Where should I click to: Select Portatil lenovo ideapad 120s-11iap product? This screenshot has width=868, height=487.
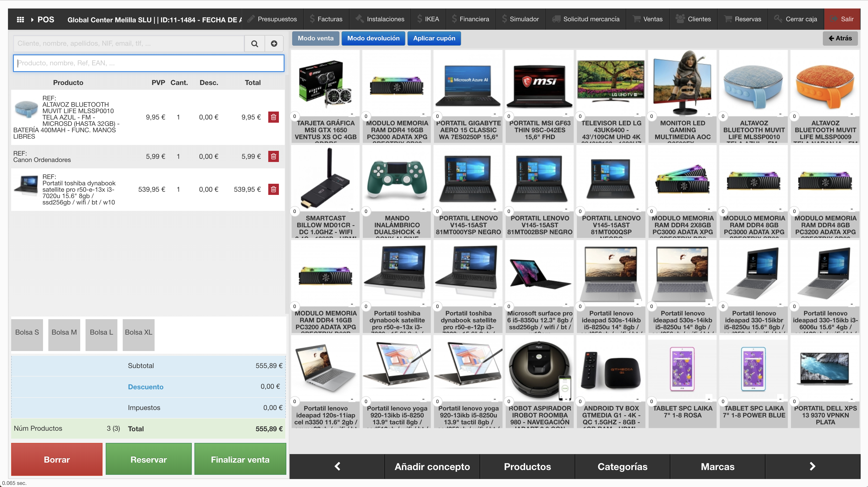(x=326, y=382)
